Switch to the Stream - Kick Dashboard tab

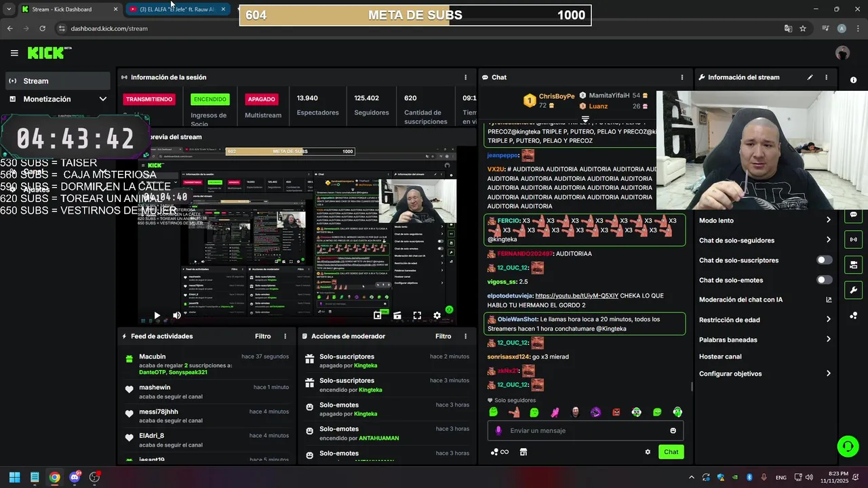[70, 9]
